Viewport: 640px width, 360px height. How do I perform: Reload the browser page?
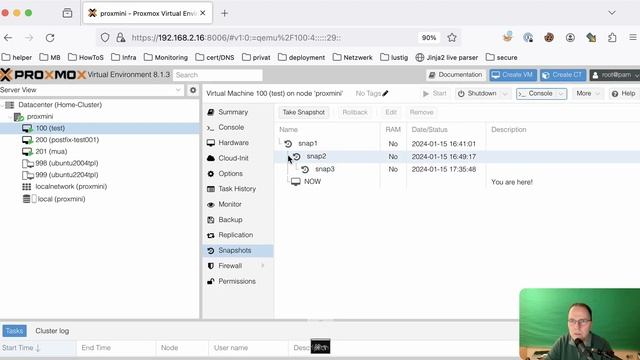50,38
